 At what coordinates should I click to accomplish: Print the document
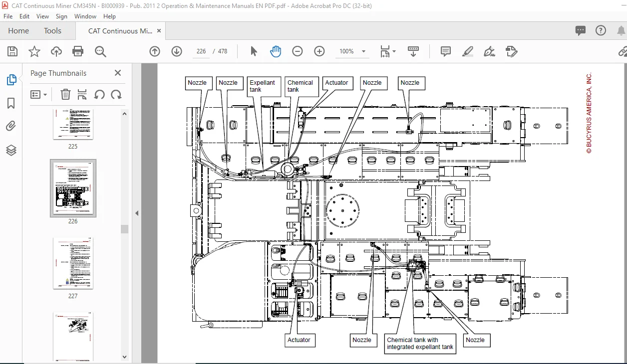(x=78, y=51)
